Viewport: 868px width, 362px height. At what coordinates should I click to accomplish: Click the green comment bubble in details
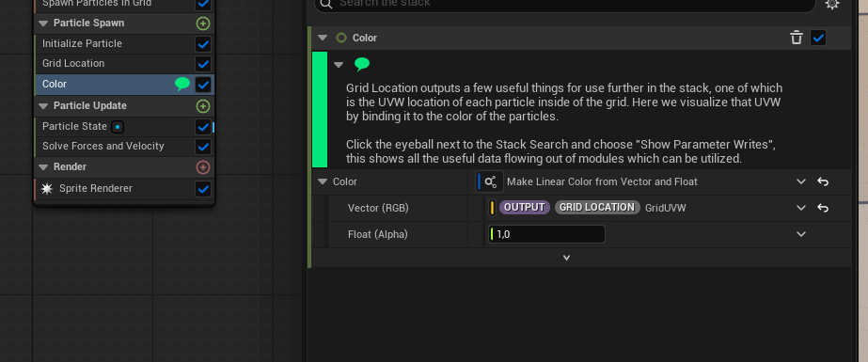coord(362,65)
